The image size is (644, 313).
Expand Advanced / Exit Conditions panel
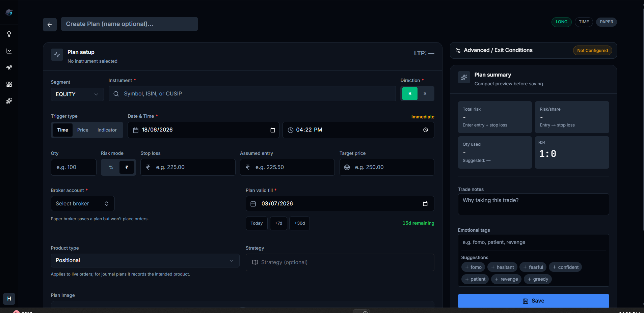tap(533, 51)
